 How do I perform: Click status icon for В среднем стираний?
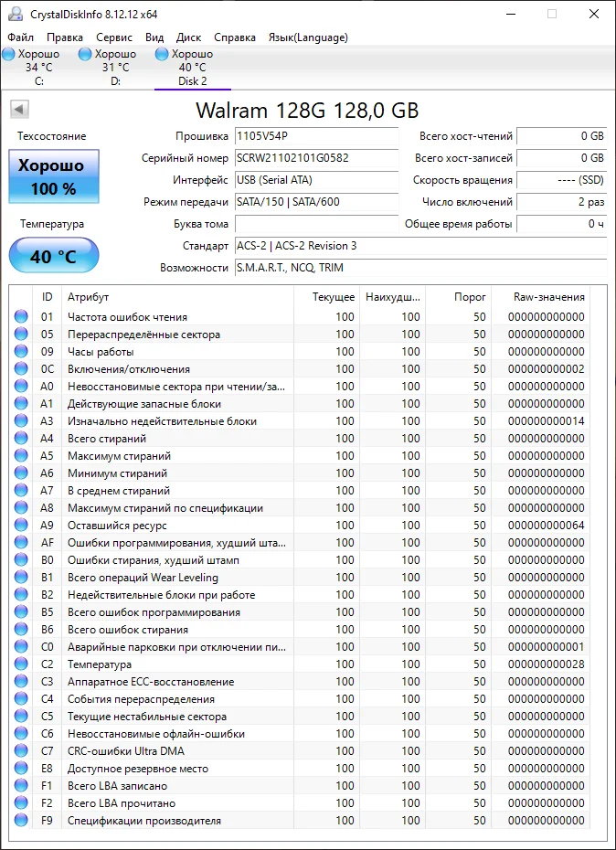21,490
